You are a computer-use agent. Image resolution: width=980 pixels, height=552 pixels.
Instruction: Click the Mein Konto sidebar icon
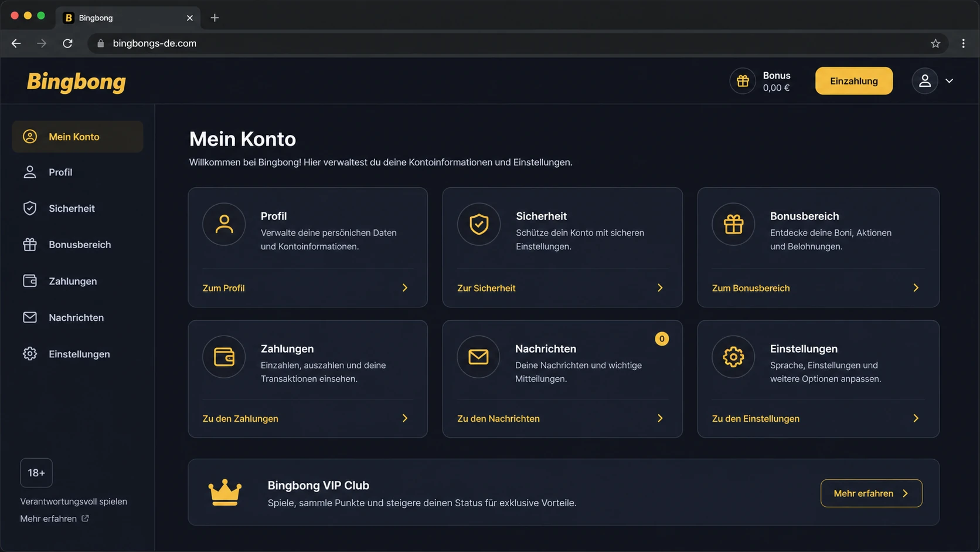[30, 137]
